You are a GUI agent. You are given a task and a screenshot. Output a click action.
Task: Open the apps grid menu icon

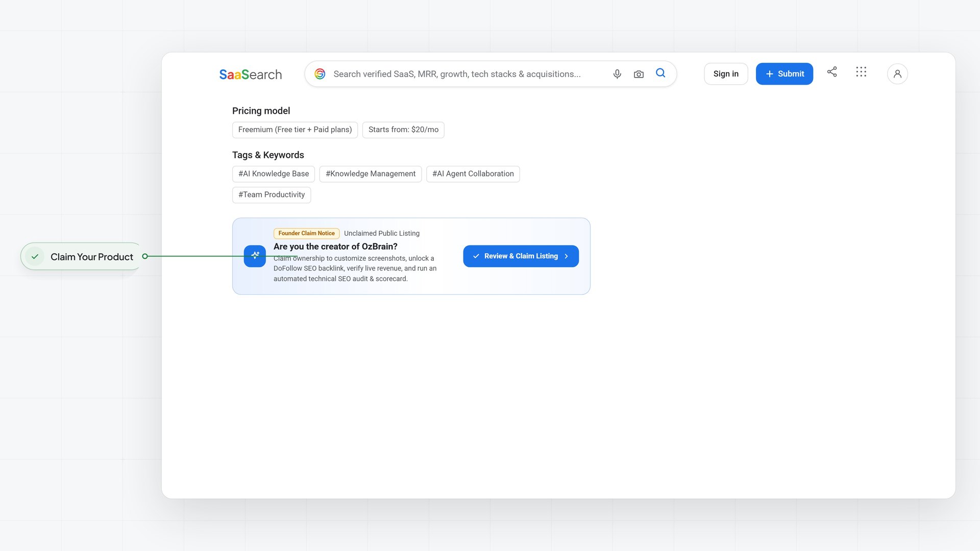(861, 71)
